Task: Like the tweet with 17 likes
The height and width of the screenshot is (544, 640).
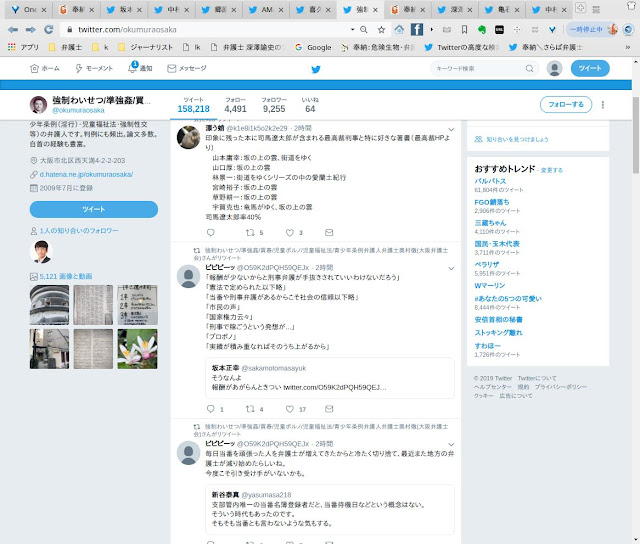Action: point(289,409)
